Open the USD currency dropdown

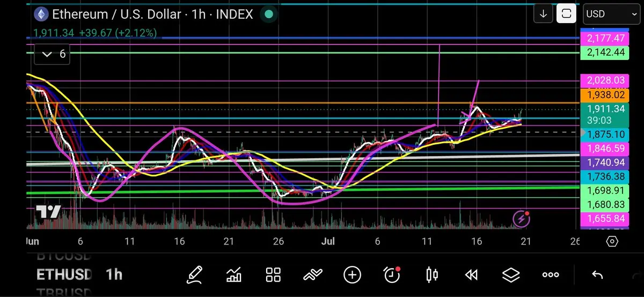[x=610, y=14]
